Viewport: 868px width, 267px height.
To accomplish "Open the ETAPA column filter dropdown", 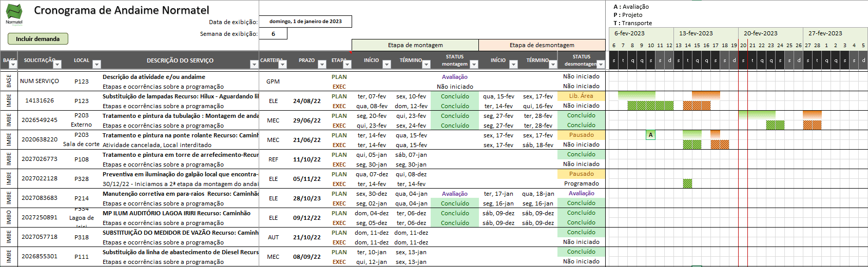I will click(x=347, y=64).
